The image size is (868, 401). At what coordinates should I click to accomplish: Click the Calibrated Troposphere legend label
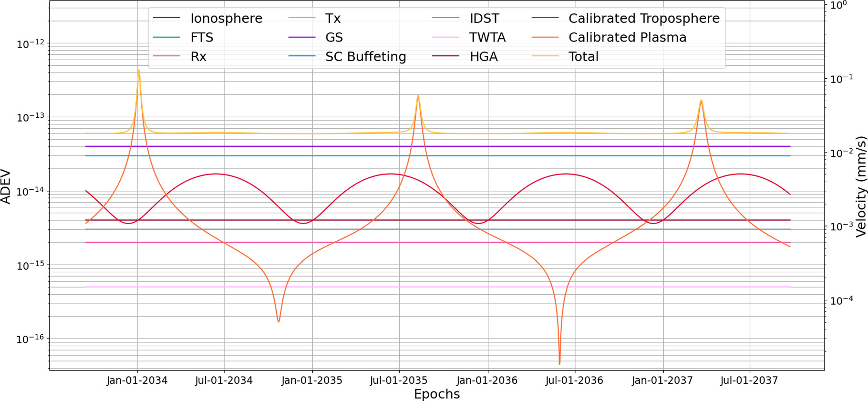click(x=644, y=19)
